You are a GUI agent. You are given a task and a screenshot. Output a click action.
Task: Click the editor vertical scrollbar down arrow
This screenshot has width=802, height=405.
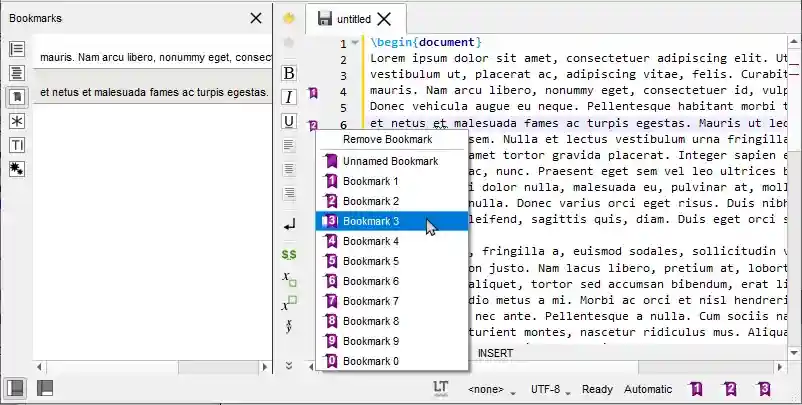794,352
